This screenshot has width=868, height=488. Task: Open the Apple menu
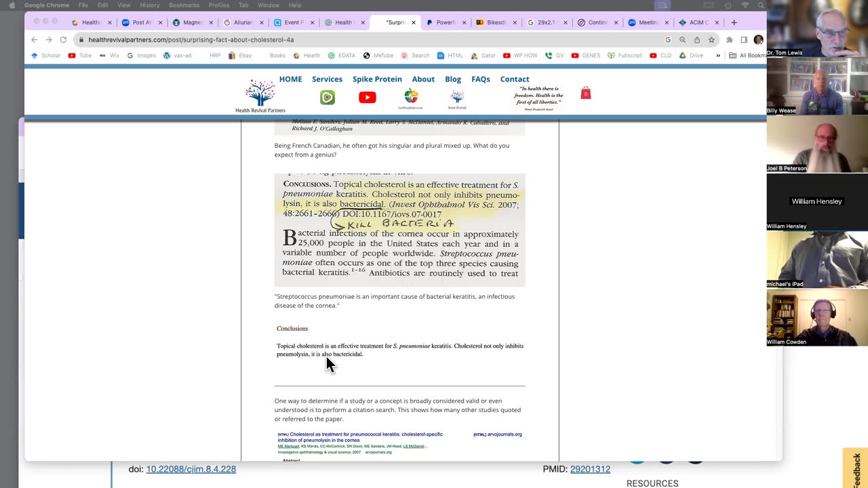(12, 5)
